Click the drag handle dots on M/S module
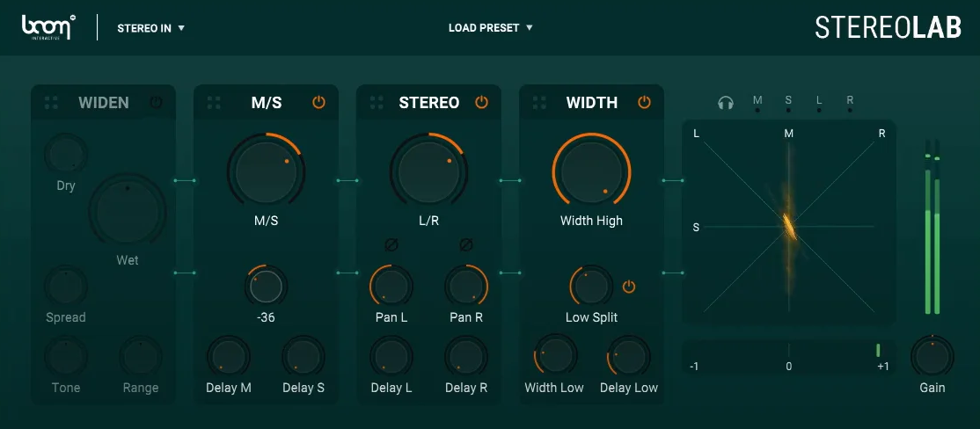980x429 pixels. coord(214,103)
